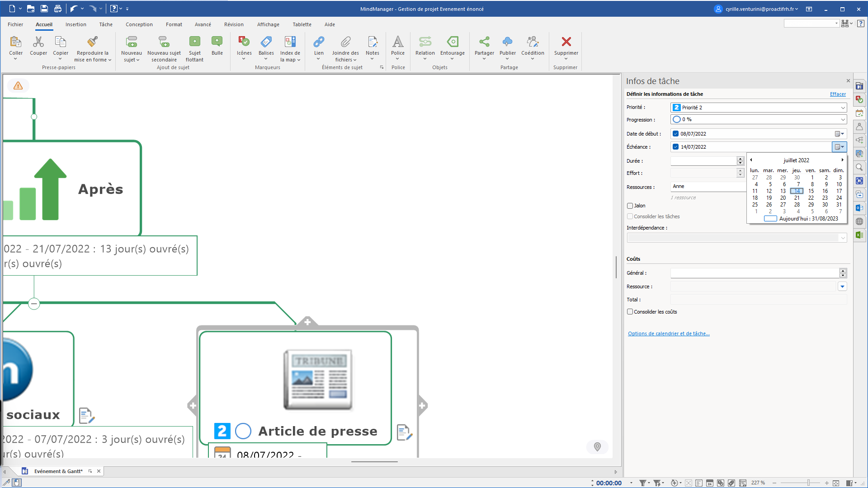Click the zoom slider in status bar
Screen dimensions: 868x488
[808, 483]
